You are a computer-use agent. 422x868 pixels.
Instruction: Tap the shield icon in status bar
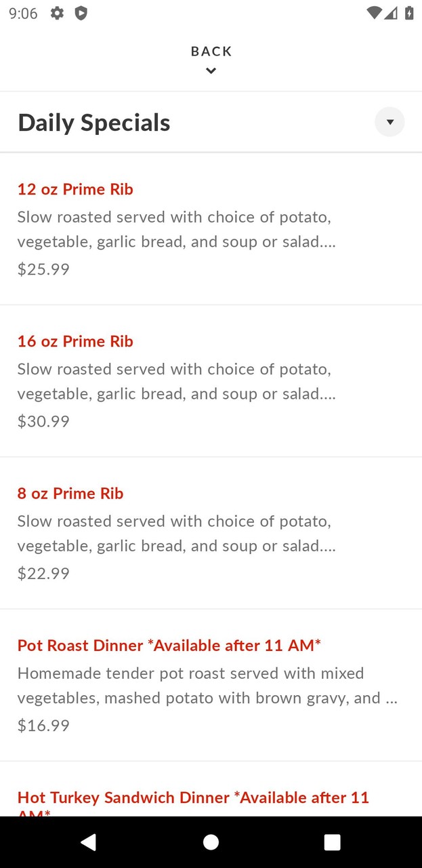[x=81, y=13]
